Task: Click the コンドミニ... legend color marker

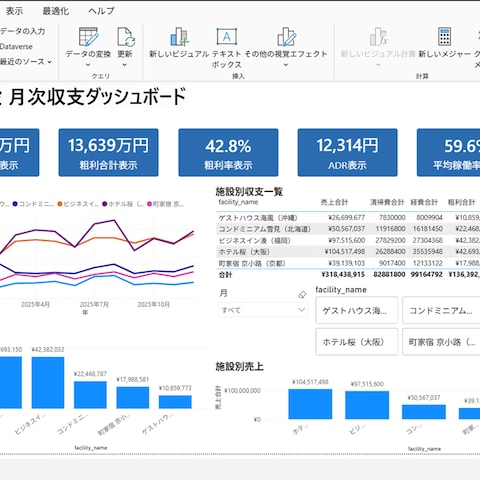Action: click(15, 204)
